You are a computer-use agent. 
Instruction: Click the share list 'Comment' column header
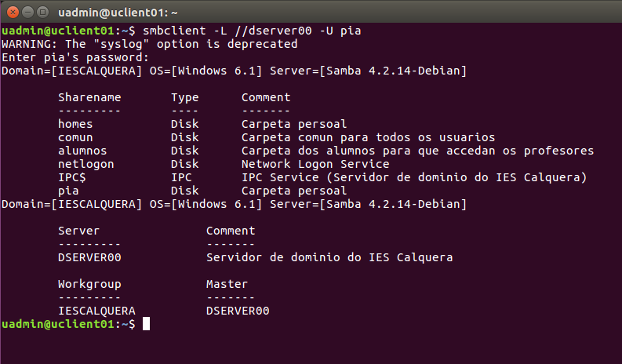point(266,97)
